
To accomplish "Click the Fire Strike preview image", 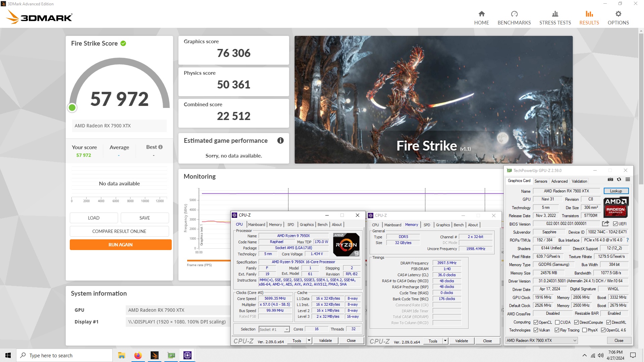I will (433, 100).
